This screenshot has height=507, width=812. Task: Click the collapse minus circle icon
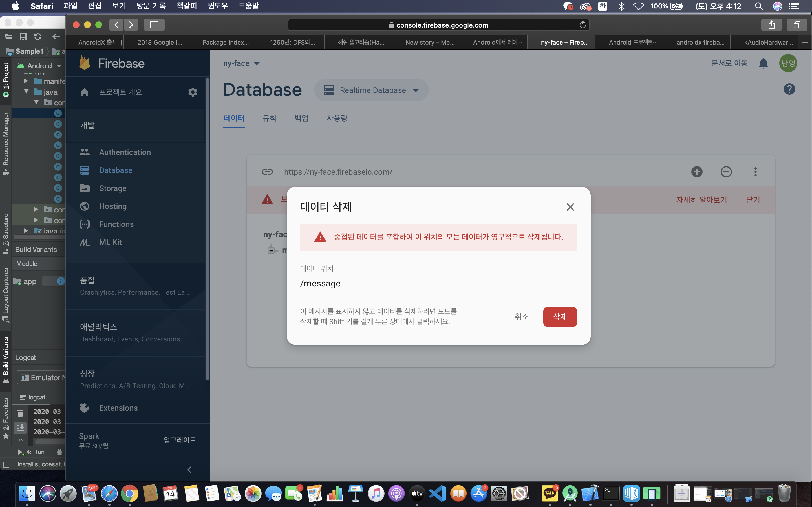click(726, 172)
